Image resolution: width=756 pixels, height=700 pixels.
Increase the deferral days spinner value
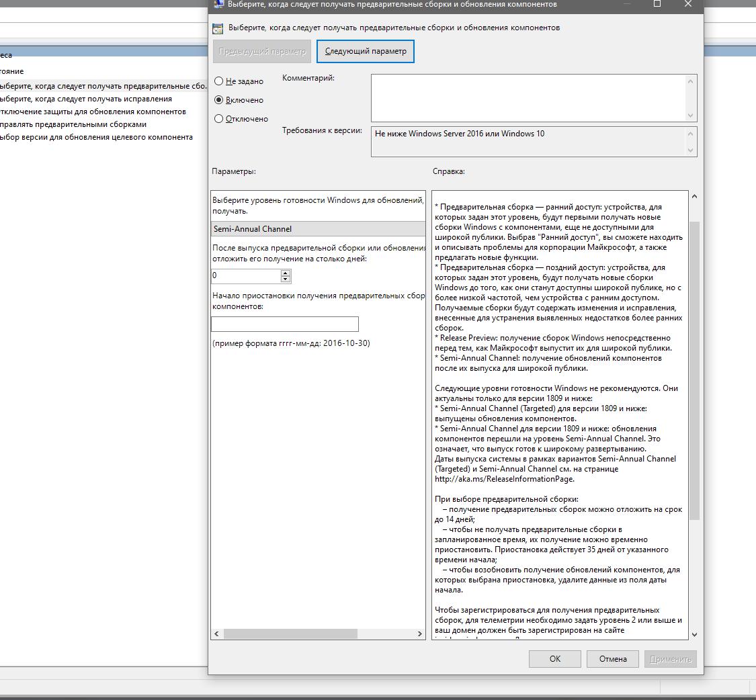tap(286, 273)
